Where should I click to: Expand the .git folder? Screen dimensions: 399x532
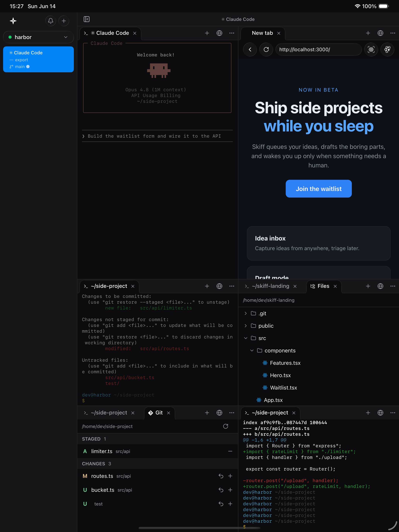246,313
